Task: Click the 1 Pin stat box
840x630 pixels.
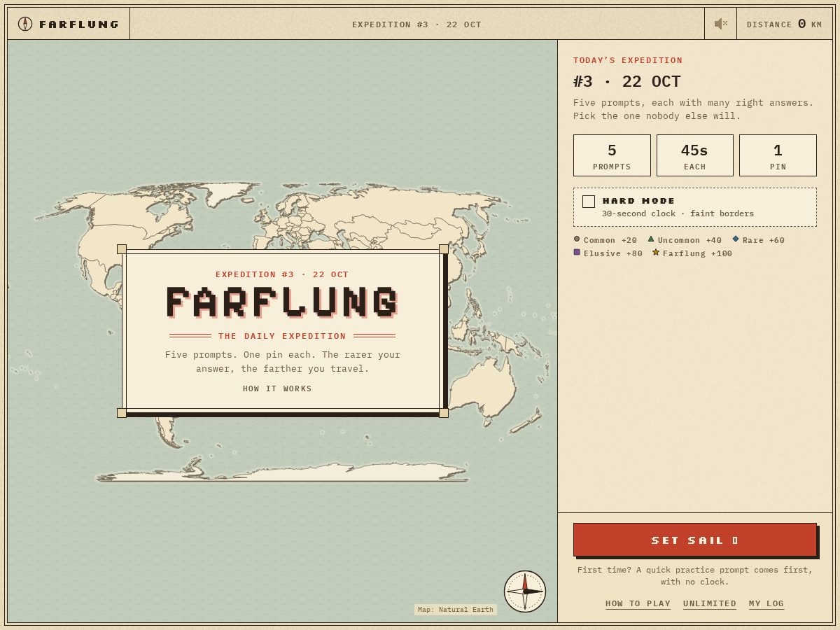Action: (x=778, y=155)
